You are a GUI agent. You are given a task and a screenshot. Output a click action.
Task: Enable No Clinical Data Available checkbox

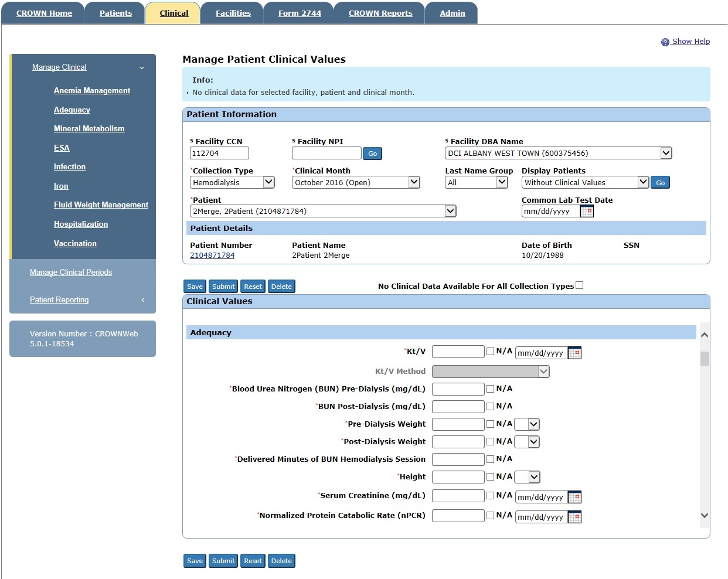click(x=579, y=285)
